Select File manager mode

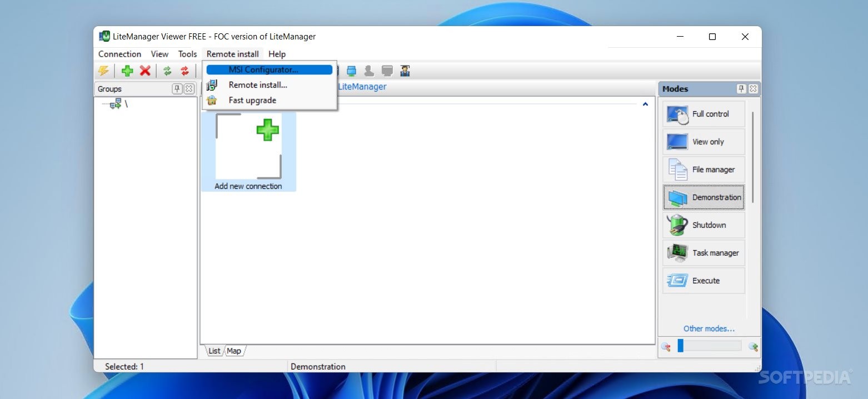point(704,169)
